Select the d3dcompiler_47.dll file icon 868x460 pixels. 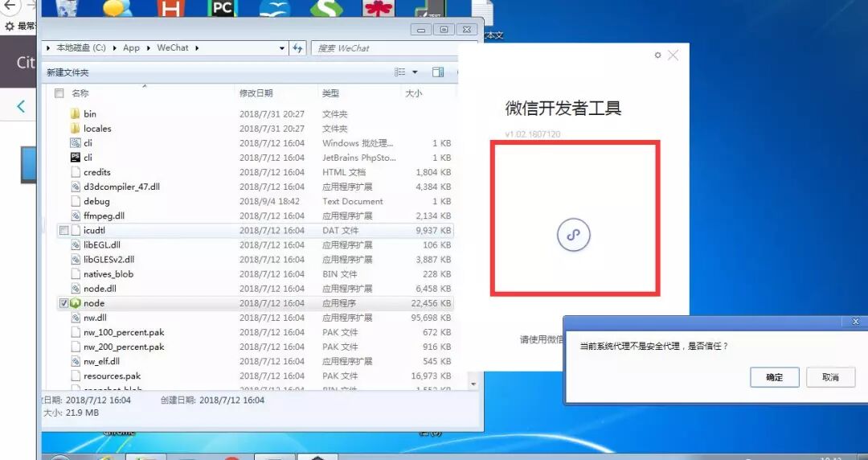[76, 187]
